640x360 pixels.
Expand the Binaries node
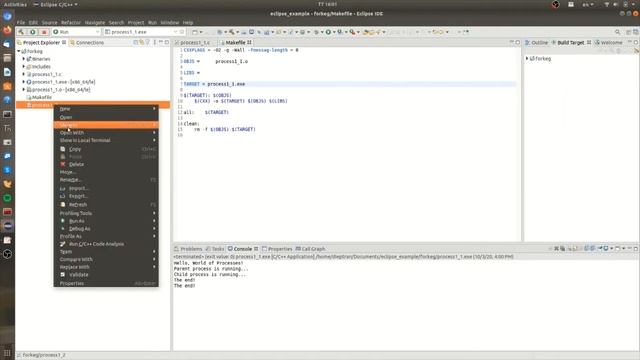[24, 59]
